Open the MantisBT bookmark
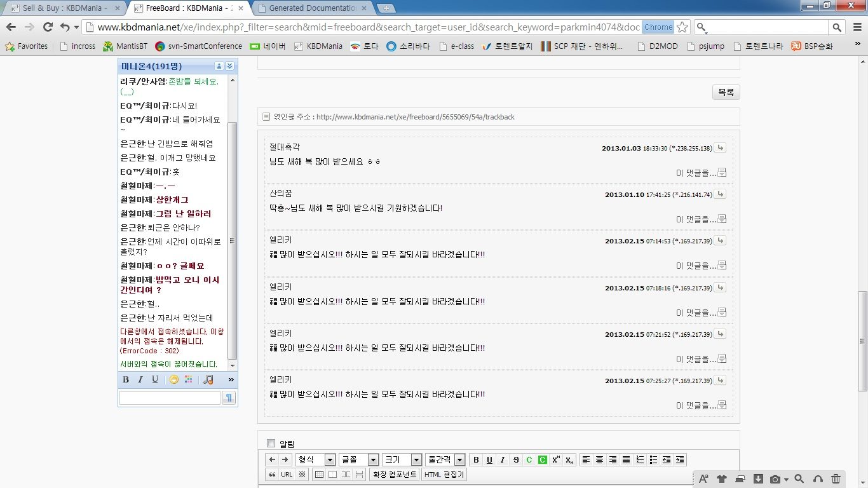The height and width of the screenshot is (488, 868). coord(126,46)
